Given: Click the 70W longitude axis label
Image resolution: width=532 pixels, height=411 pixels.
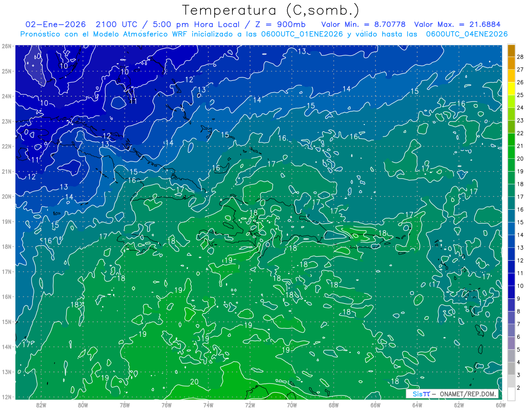Looking at the screenshot, I should click(292, 405).
